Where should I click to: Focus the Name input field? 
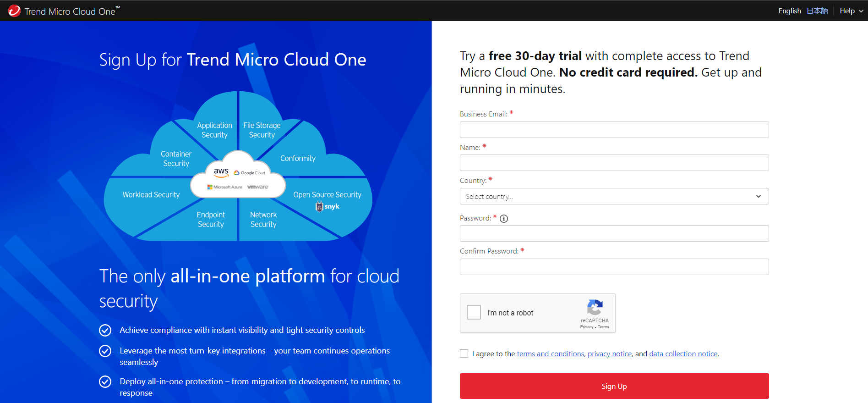[x=614, y=163]
